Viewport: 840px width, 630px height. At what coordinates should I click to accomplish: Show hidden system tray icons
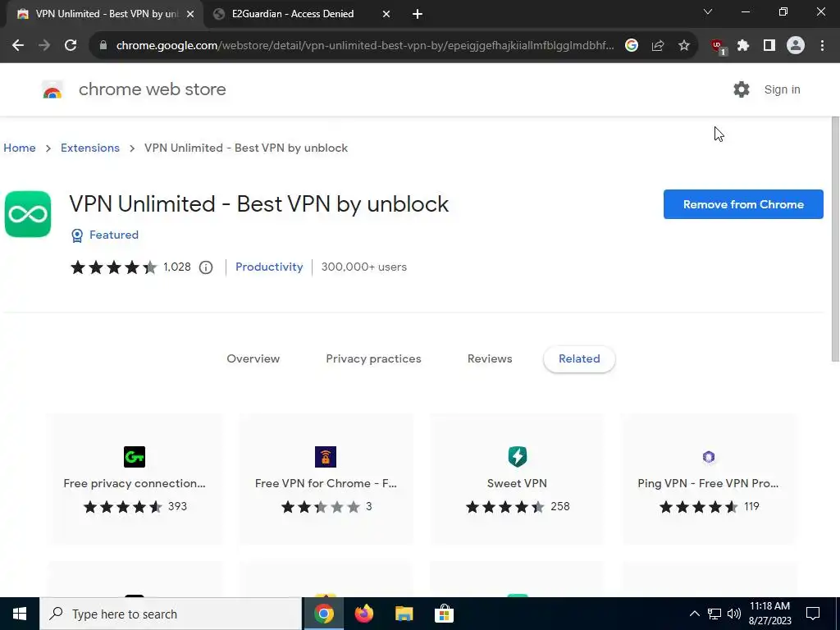point(694,614)
